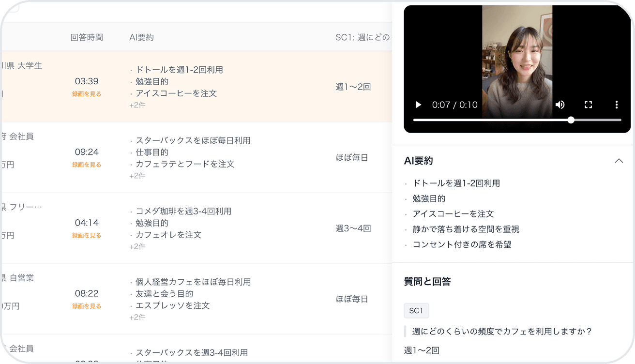The width and height of the screenshot is (635, 364).
Task: Open recording link for 03:39 response
Action: [87, 94]
